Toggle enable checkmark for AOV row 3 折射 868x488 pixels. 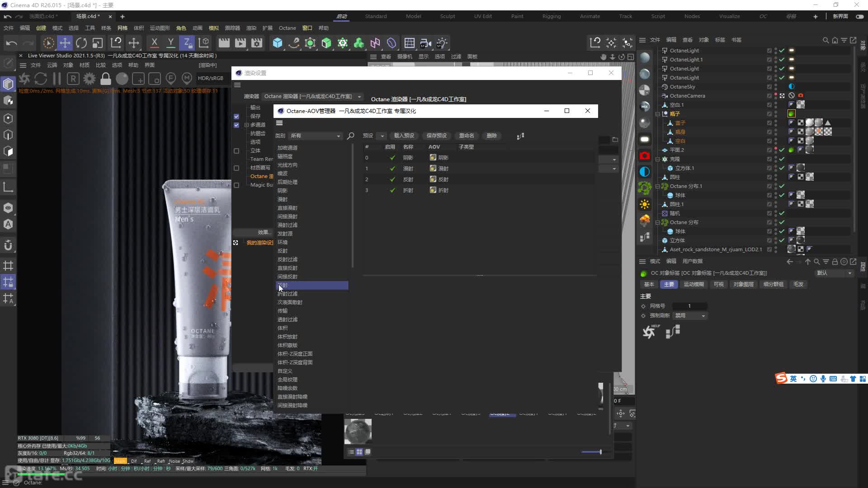point(392,190)
